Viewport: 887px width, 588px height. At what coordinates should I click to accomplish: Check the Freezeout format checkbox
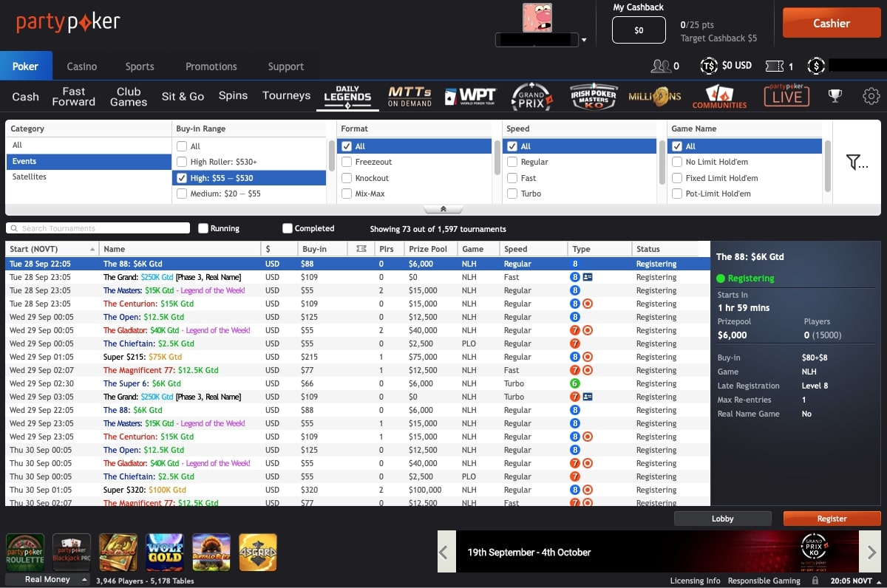[347, 162]
